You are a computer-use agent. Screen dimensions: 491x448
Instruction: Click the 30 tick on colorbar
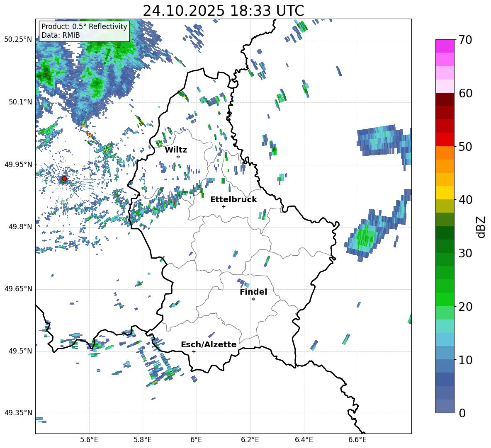(x=465, y=253)
